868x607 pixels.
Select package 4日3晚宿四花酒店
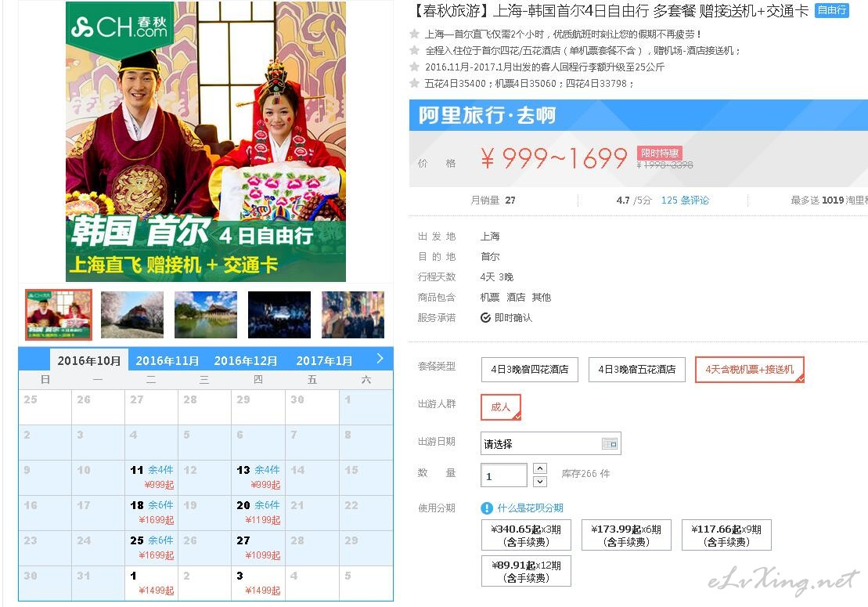(x=530, y=370)
